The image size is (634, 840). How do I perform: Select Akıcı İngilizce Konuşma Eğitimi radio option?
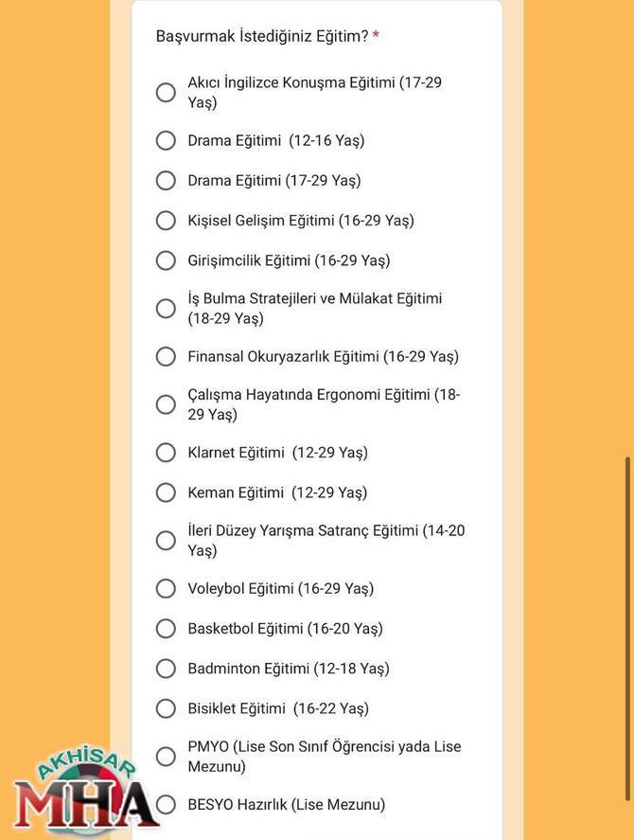[x=166, y=92]
